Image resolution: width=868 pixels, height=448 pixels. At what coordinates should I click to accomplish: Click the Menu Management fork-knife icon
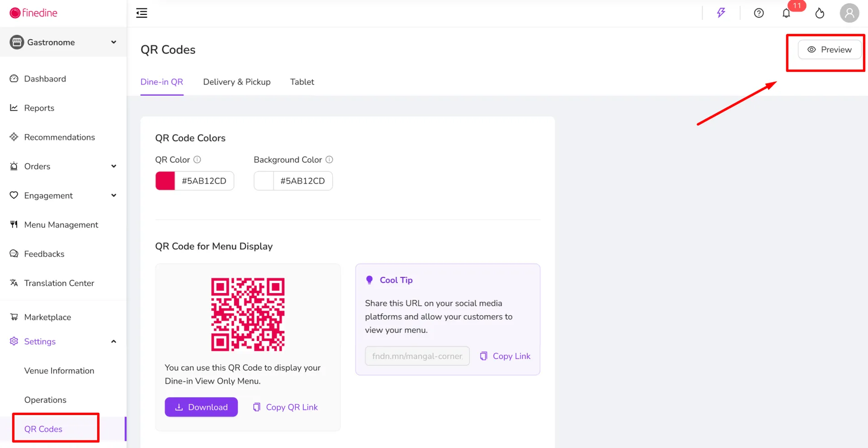tap(14, 224)
